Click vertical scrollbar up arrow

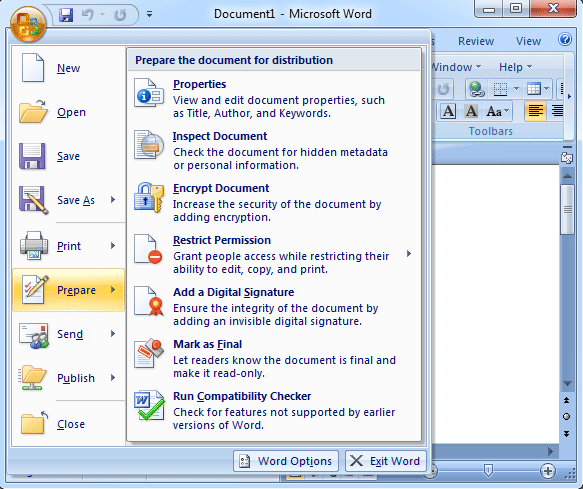[x=567, y=176]
